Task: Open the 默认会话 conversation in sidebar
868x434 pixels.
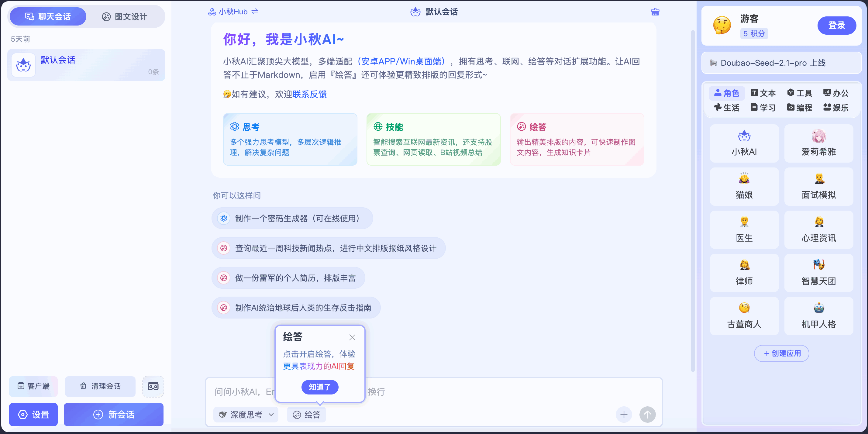Action: click(x=86, y=65)
